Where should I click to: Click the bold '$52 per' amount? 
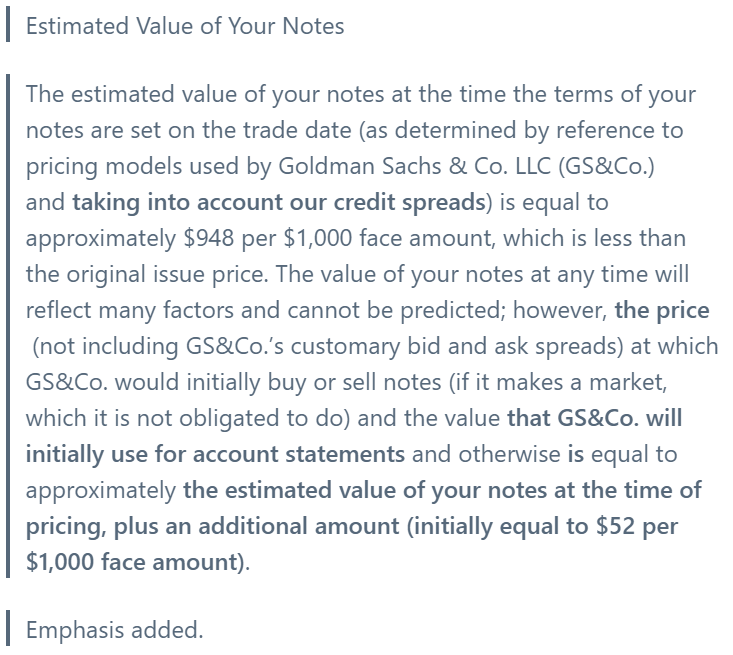point(637,526)
